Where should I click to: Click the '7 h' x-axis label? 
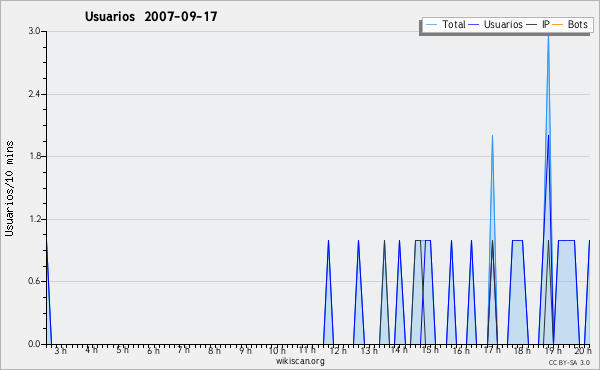(x=184, y=350)
